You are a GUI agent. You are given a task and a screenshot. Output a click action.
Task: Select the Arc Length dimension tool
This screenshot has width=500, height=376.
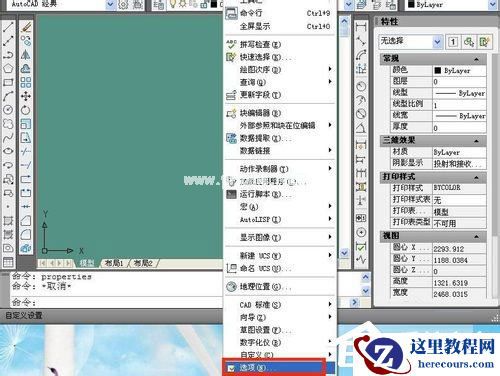(x=361, y=55)
